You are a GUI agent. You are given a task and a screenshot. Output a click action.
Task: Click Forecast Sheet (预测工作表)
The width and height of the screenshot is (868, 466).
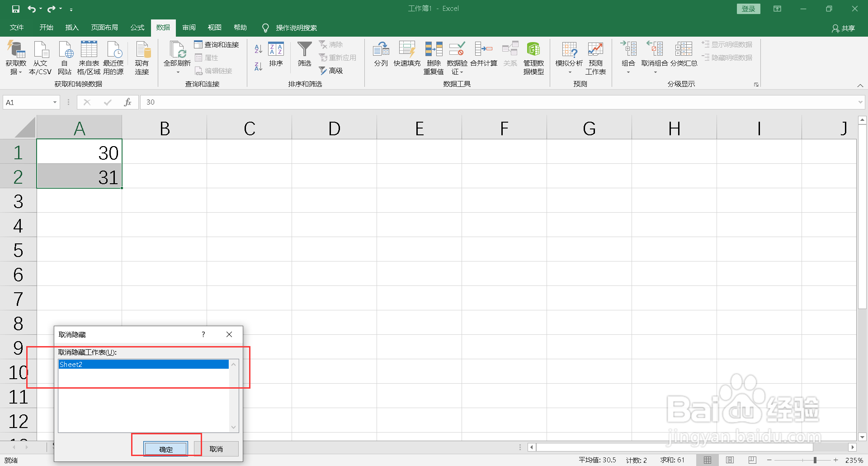(595, 58)
